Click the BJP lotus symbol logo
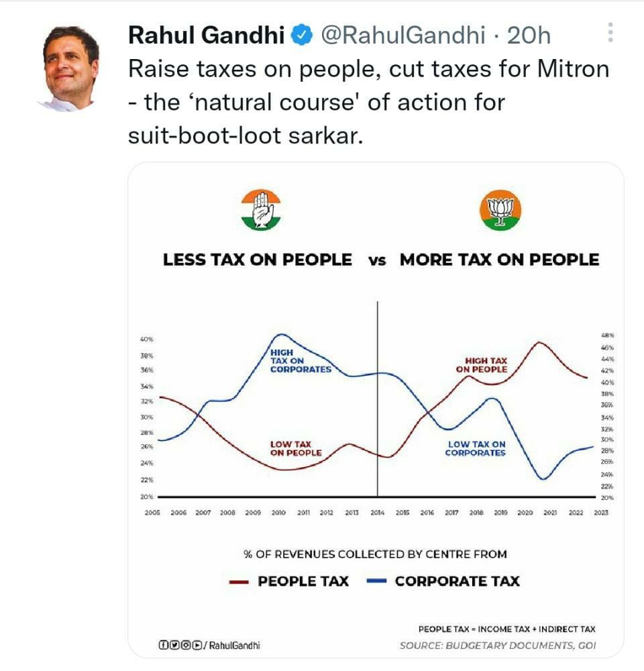This screenshot has height=671, width=644. 500,209
